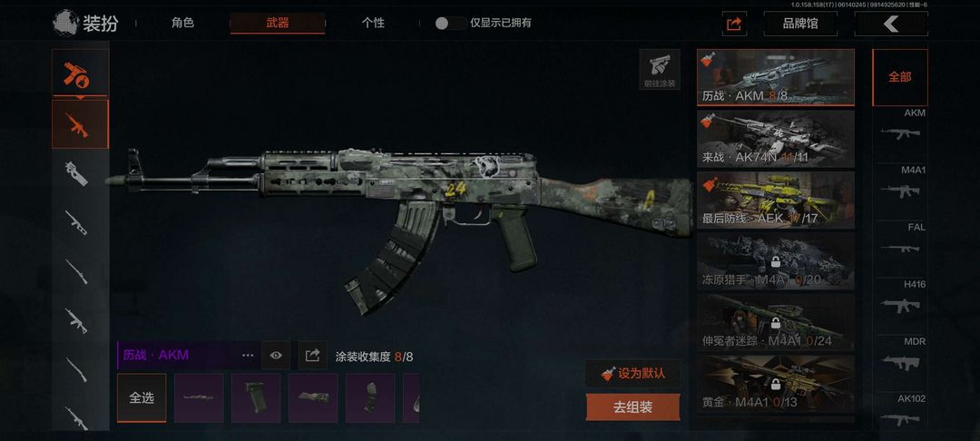Open the three-dot menu beside 历战·AKM

pyautogui.click(x=248, y=356)
